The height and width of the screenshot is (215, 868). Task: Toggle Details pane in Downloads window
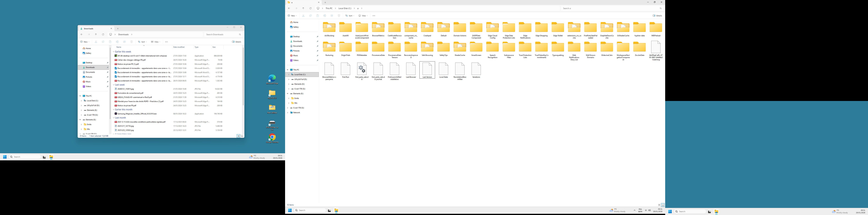tap(237, 42)
